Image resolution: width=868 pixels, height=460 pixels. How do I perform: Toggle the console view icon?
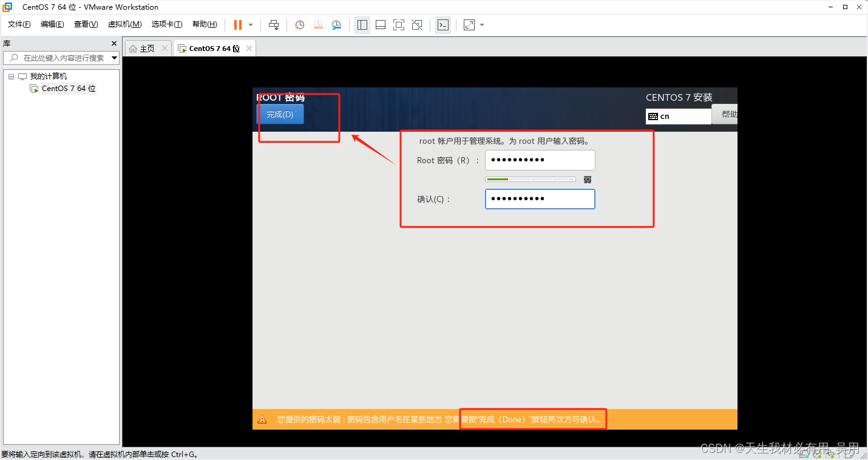(x=443, y=25)
